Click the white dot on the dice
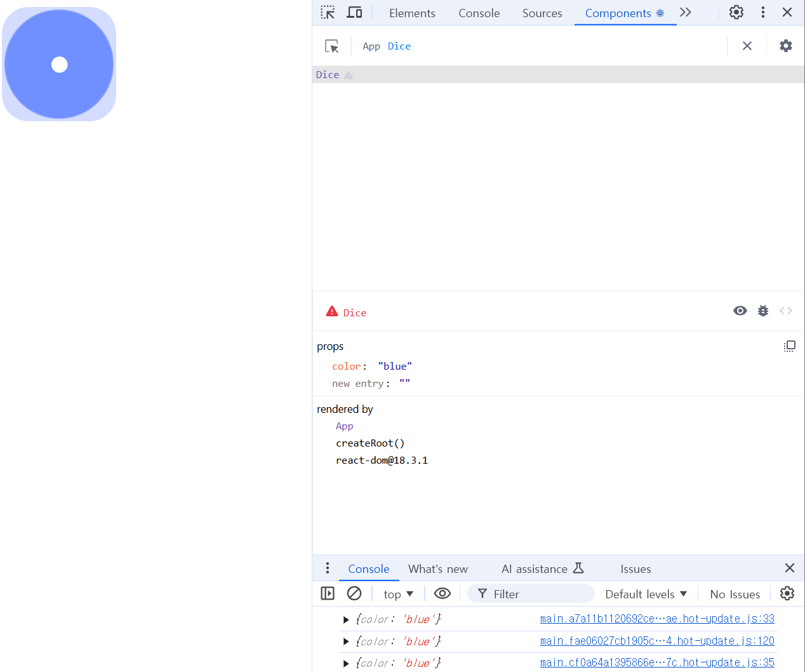The image size is (805, 672). pos(59,65)
